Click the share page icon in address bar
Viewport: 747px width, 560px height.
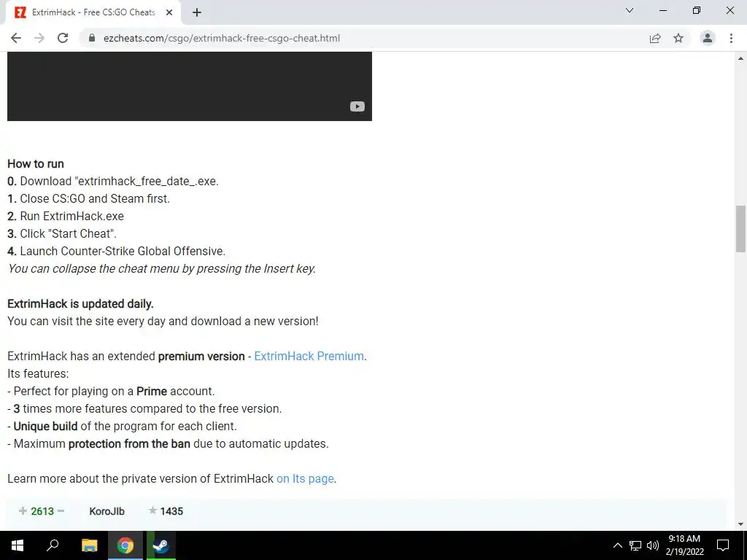(x=655, y=38)
